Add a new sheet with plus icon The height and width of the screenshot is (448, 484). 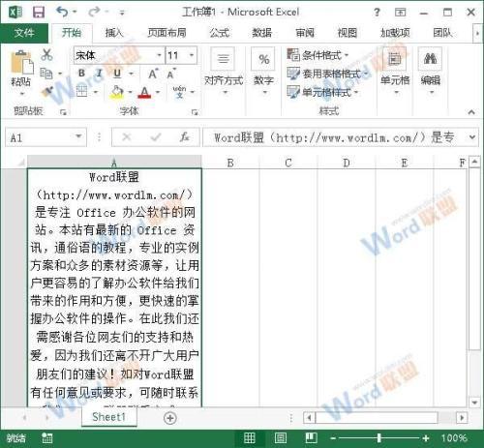tap(170, 418)
